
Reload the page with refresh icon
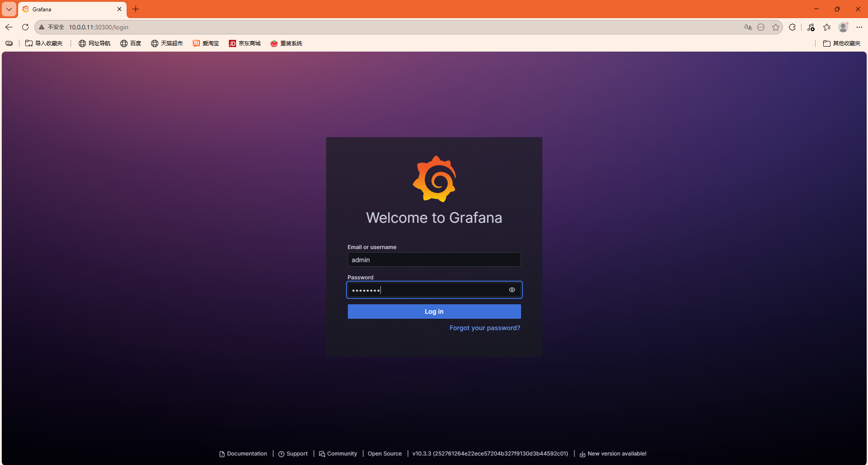[25, 27]
